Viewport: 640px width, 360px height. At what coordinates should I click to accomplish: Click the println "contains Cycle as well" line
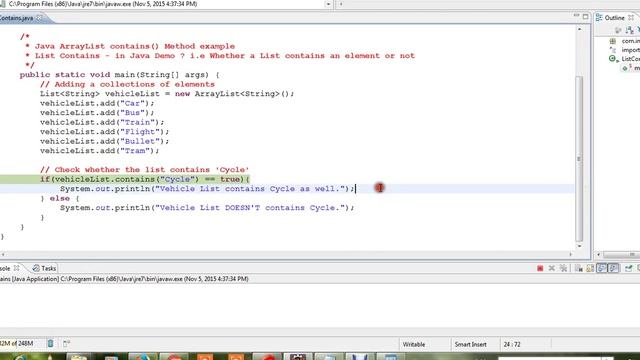207,189
